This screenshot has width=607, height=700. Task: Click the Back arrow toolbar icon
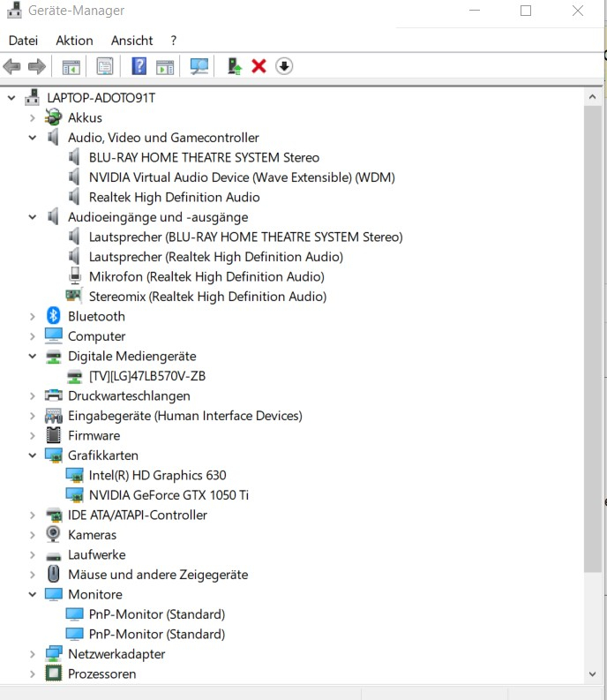[x=11, y=66]
